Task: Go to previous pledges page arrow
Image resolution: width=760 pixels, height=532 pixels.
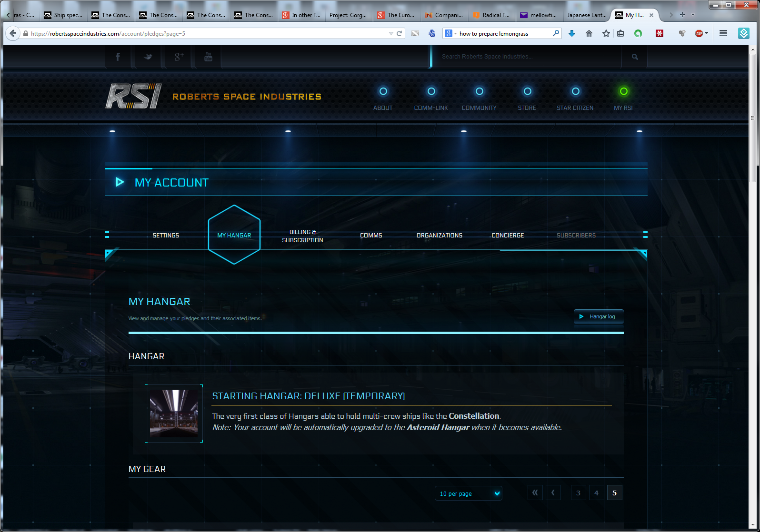Action: (x=553, y=493)
